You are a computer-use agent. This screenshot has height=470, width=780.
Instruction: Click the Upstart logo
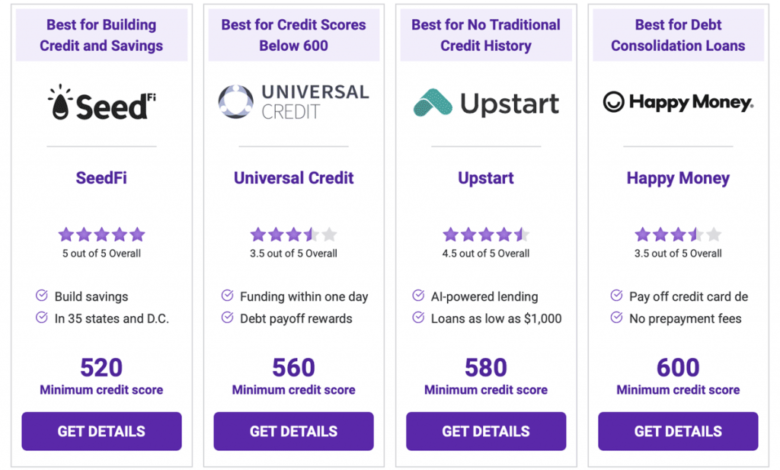pyautogui.click(x=486, y=103)
